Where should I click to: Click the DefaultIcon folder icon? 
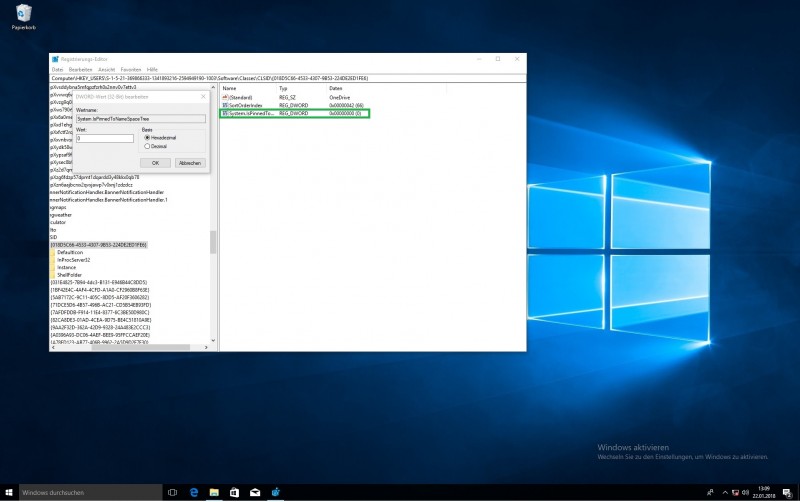pyautogui.click(x=53, y=253)
